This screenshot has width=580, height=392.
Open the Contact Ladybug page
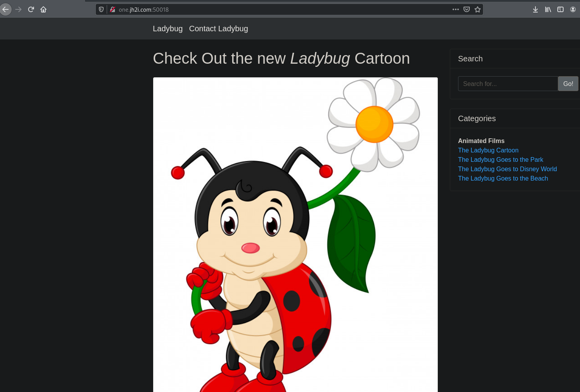(218, 29)
